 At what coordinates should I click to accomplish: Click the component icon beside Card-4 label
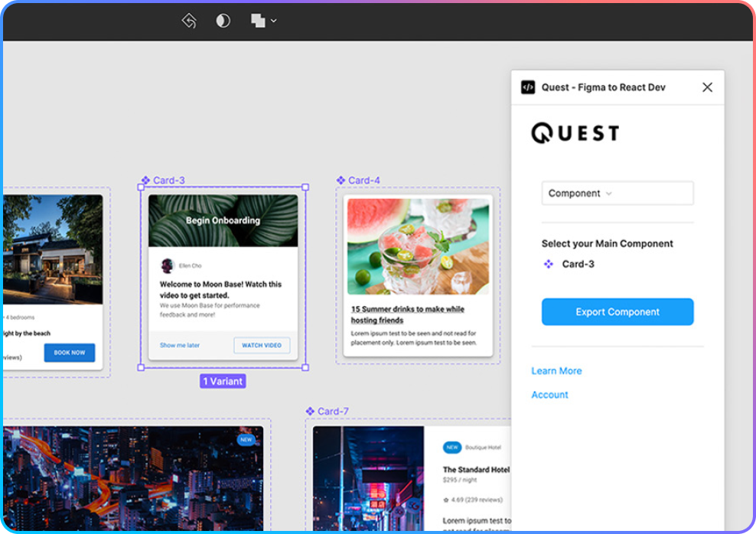(x=341, y=181)
